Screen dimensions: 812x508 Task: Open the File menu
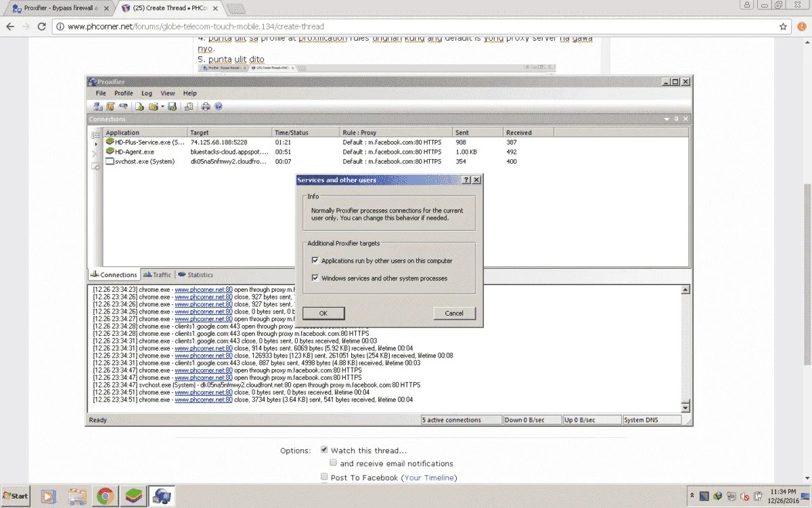[101, 93]
